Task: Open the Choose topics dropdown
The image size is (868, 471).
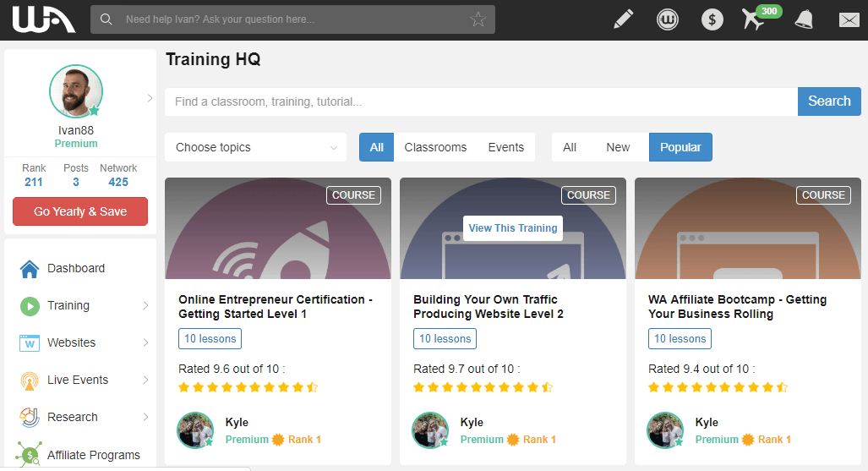Action: (256, 147)
